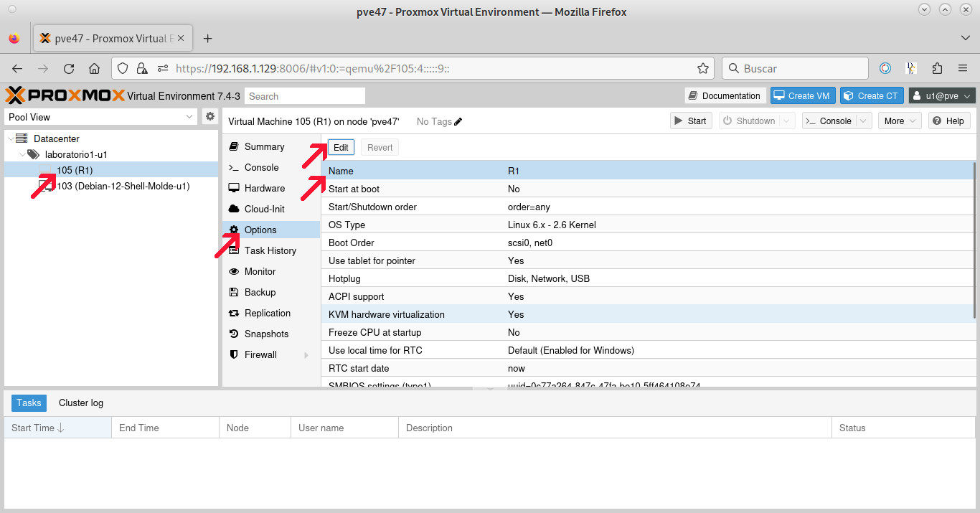Open the Create CT dialog
This screenshot has width=980, height=513.
(872, 95)
